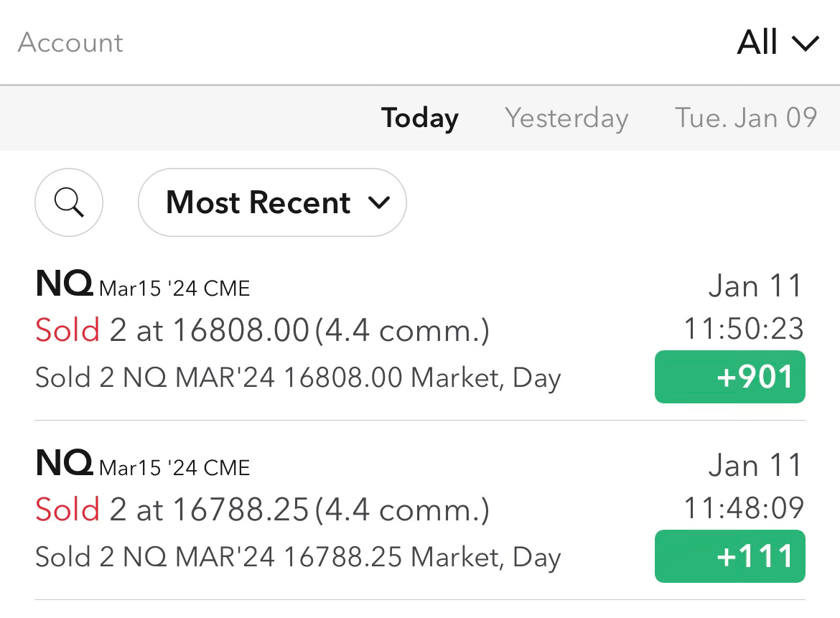
Task: Switch to the Yesterday tab
Action: (x=566, y=118)
